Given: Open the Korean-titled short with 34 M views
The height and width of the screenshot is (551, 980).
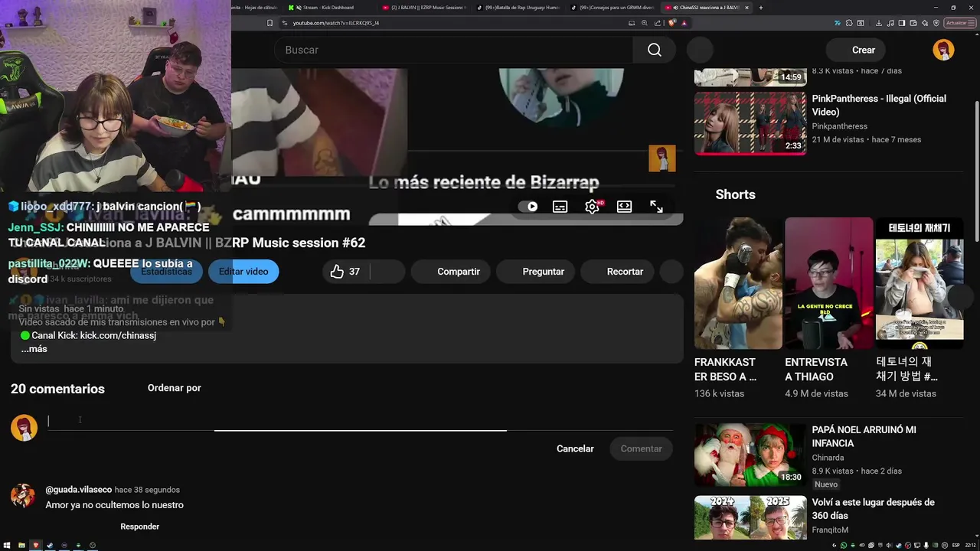Looking at the screenshot, I should 920,283.
